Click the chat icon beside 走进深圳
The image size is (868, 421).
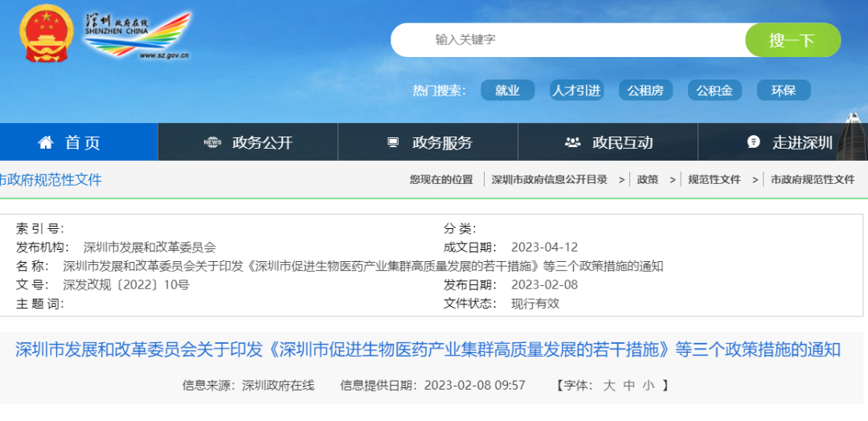[x=753, y=142]
